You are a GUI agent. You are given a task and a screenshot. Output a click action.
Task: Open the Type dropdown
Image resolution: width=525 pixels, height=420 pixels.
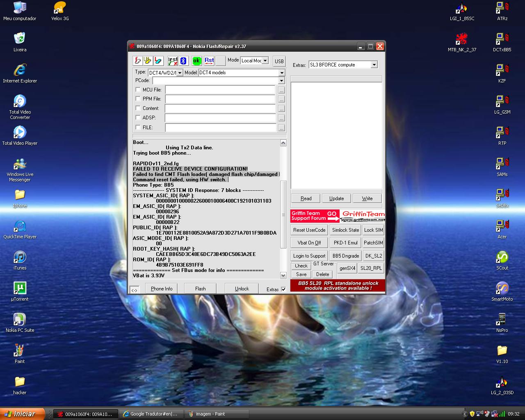(x=180, y=73)
